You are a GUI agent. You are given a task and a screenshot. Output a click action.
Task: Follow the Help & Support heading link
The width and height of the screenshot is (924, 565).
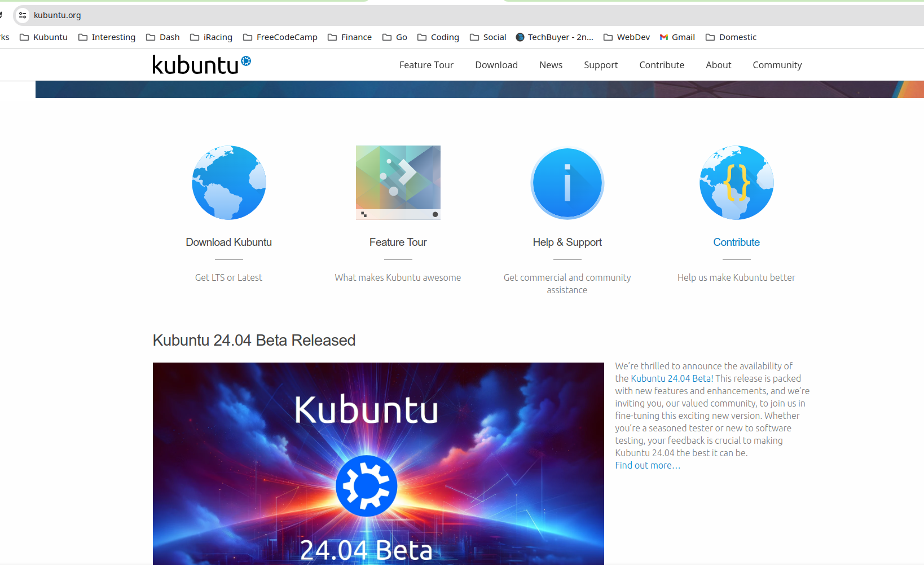(x=567, y=242)
